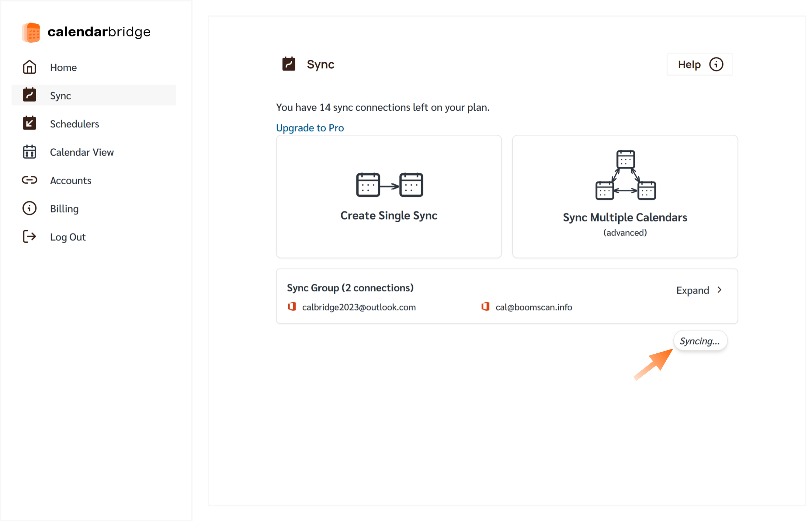Click the Home house icon in sidebar
This screenshot has height=521, width=812.
pos(29,67)
